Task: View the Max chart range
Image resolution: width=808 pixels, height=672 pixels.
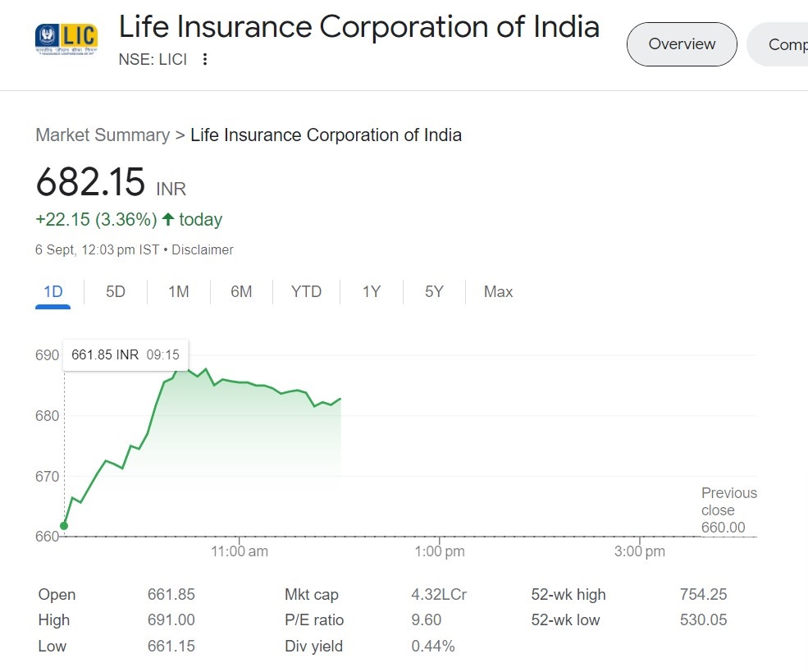Action: click(x=498, y=292)
